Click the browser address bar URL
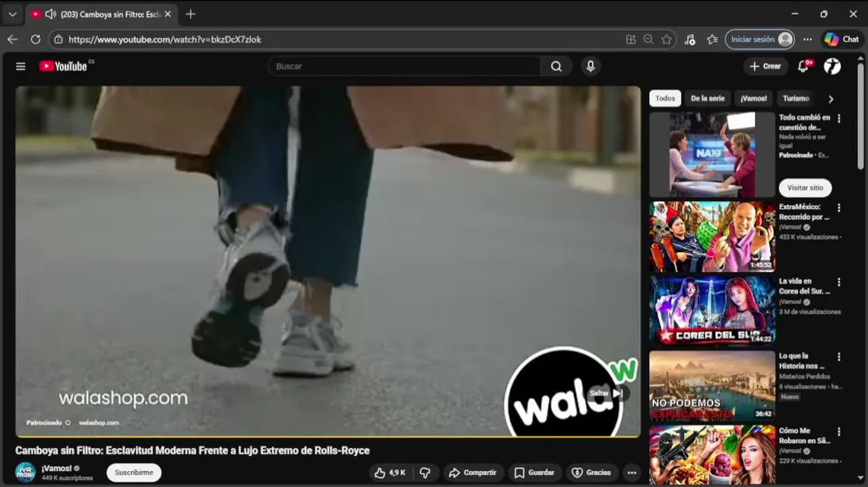 165,39
